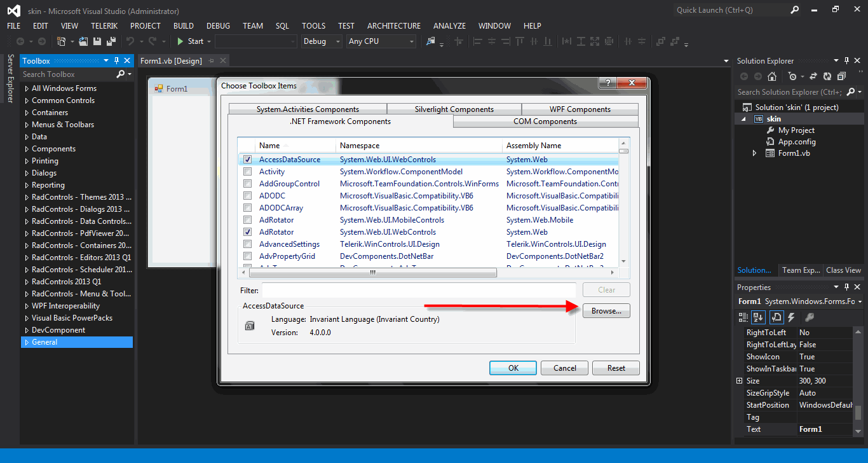The height and width of the screenshot is (463, 868).
Task: Open the ARCHITECTURE menu
Action: [x=394, y=26]
